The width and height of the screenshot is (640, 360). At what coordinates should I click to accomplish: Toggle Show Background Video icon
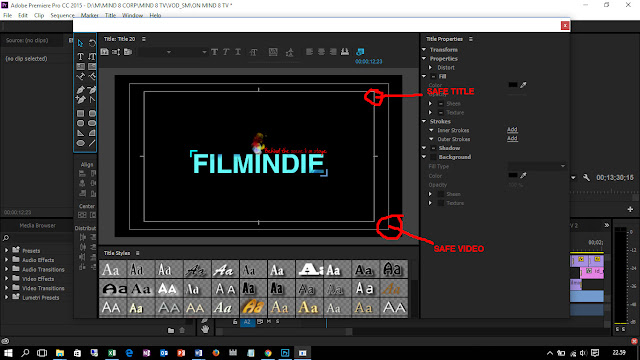click(360, 52)
